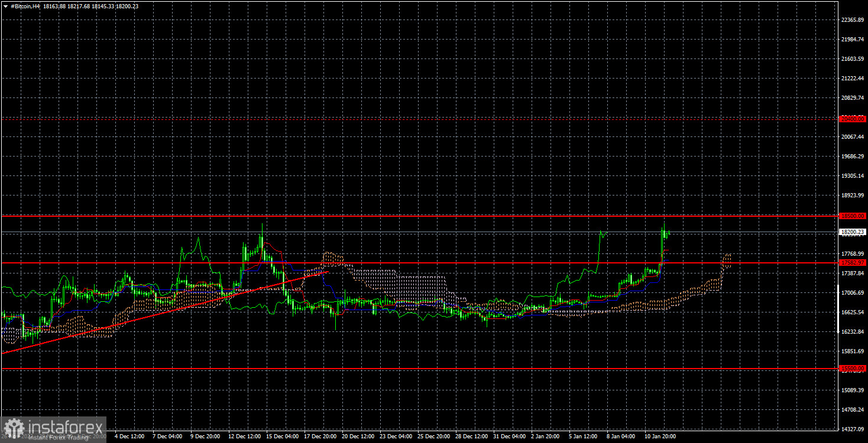Select the red 20400.00 level price tag
This screenshot has width=868, height=443.
click(853, 119)
